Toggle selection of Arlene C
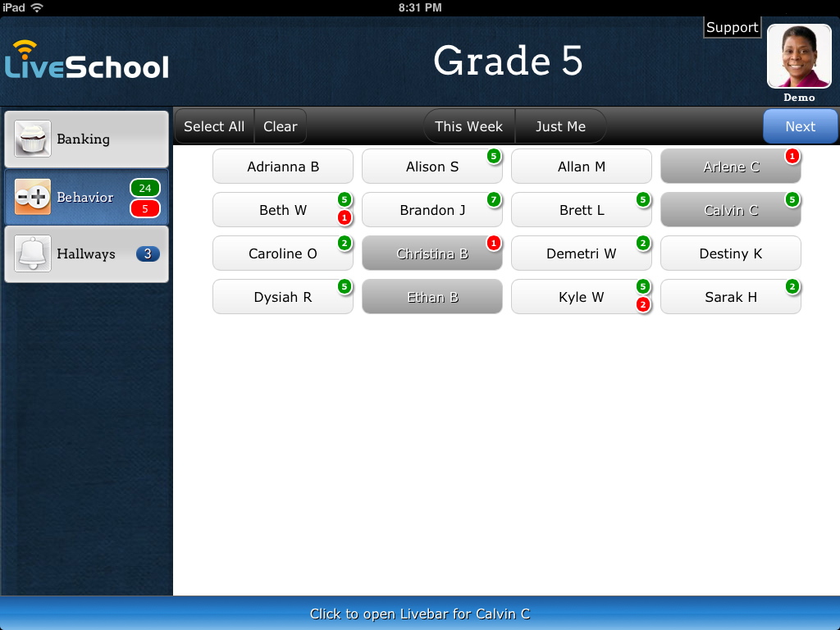Image resolution: width=840 pixels, height=630 pixels. click(x=730, y=166)
